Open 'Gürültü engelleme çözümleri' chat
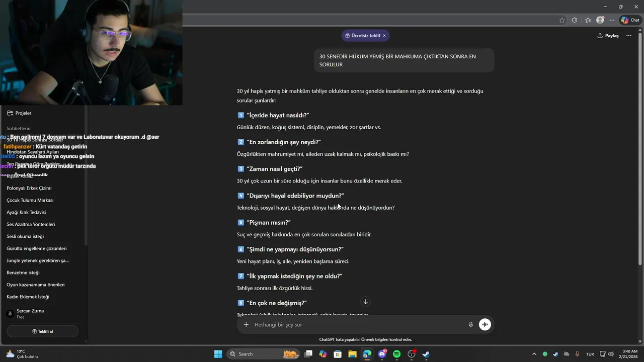Viewport: 644px width, 362px height. [37, 248]
